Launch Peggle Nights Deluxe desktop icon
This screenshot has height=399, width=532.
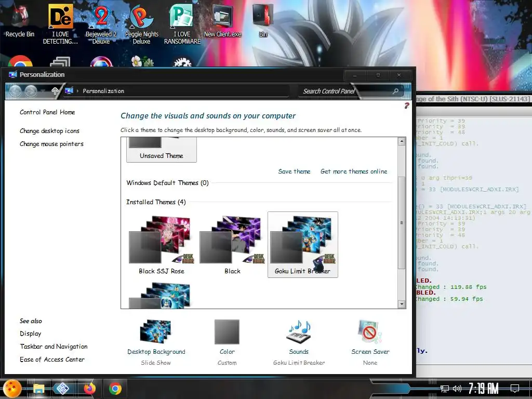(141, 24)
